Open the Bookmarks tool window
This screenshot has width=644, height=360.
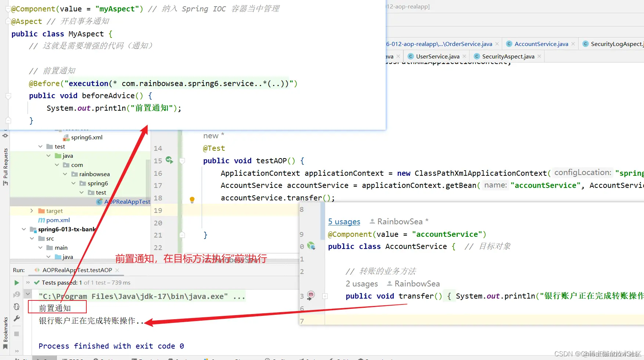click(x=5, y=334)
